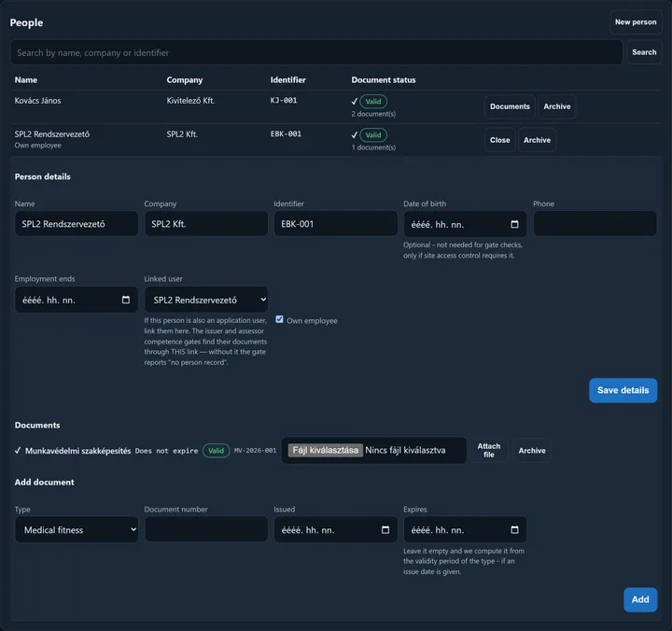
Task: Click the Date of birth date field
Action: click(x=465, y=224)
